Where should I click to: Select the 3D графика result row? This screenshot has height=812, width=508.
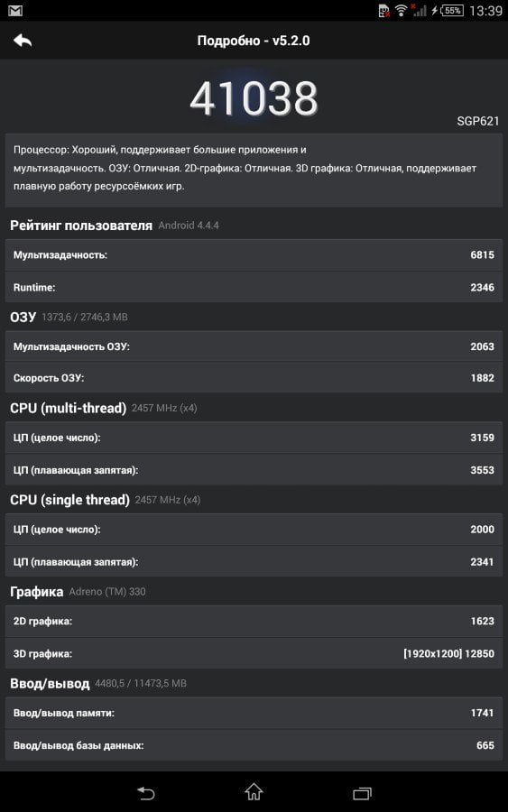click(x=254, y=653)
